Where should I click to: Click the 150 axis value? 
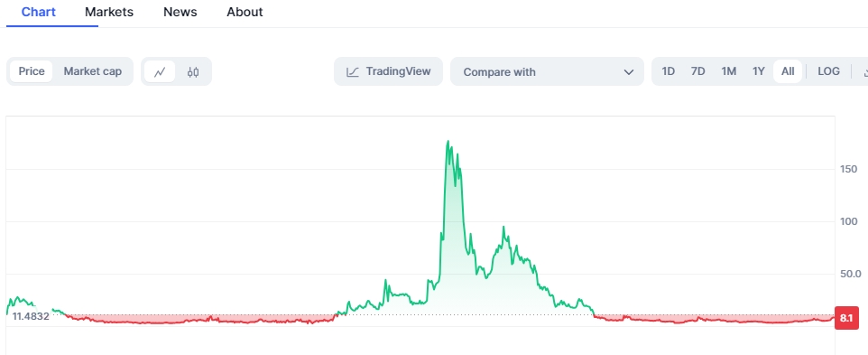pyautogui.click(x=849, y=169)
